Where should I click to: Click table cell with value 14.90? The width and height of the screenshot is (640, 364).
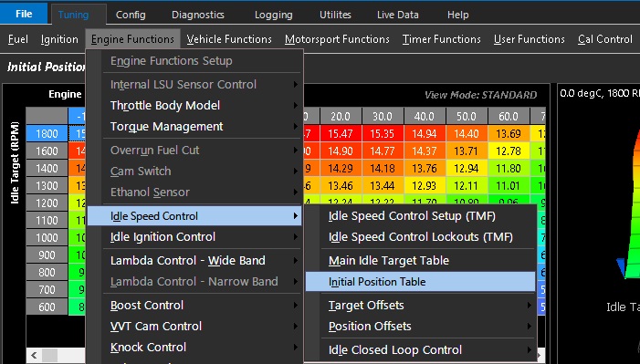click(x=341, y=151)
